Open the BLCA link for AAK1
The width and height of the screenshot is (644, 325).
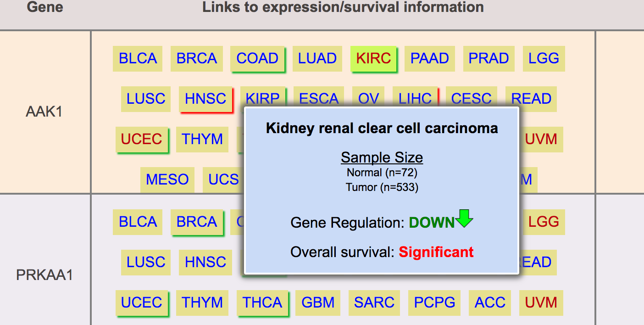click(x=138, y=58)
